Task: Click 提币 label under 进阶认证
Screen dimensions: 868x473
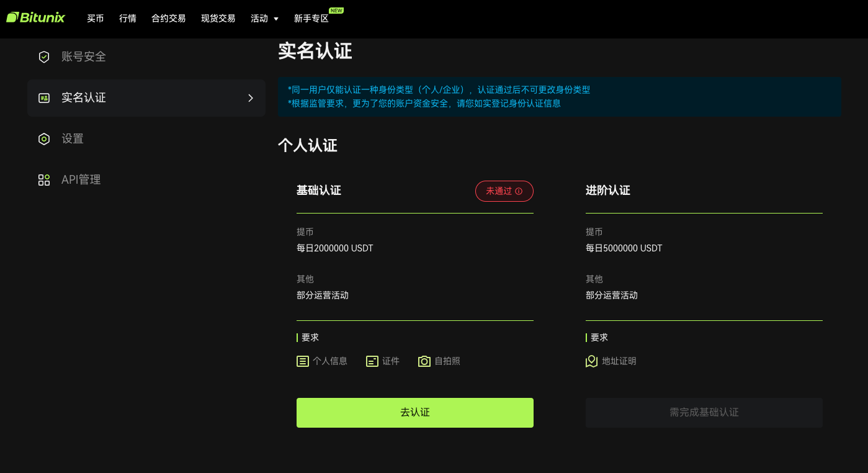Action: tap(594, 232)
